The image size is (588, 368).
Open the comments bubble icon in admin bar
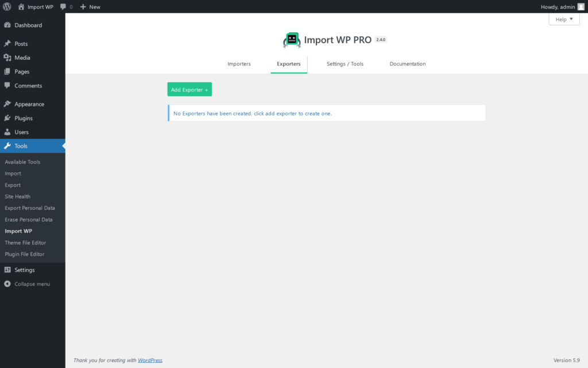[x=64, y=7]
